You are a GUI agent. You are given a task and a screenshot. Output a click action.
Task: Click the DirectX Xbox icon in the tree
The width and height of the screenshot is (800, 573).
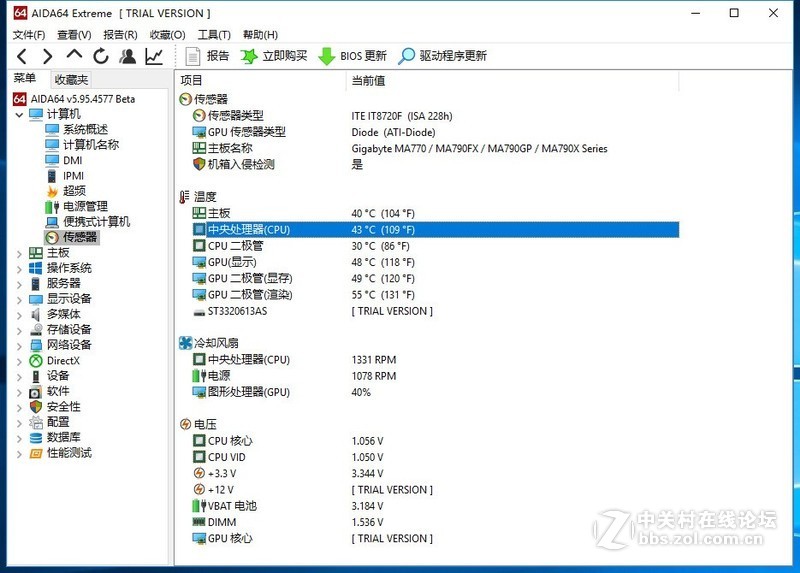[36, 361]
